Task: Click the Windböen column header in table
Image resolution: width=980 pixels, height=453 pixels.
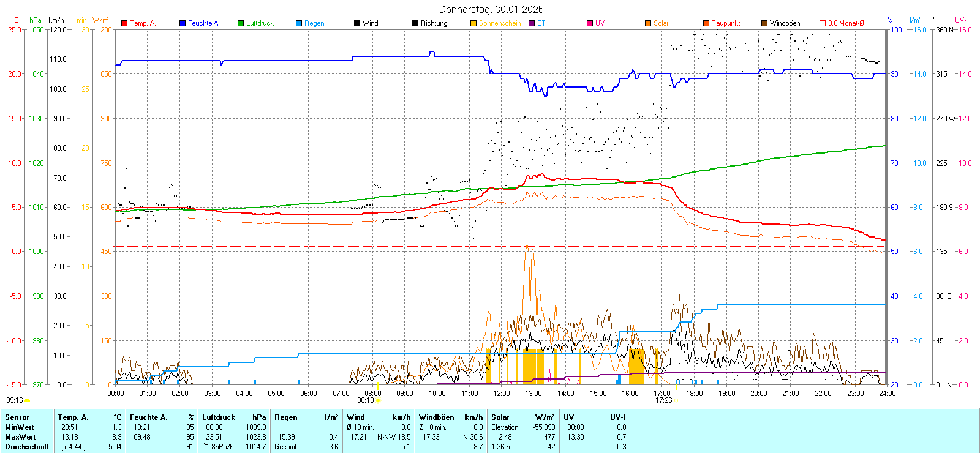Action: [x=436, y=417]
